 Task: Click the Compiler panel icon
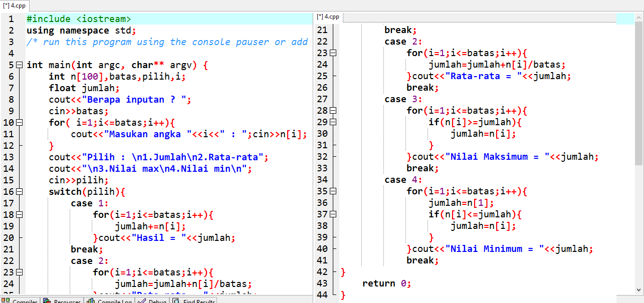6,300
